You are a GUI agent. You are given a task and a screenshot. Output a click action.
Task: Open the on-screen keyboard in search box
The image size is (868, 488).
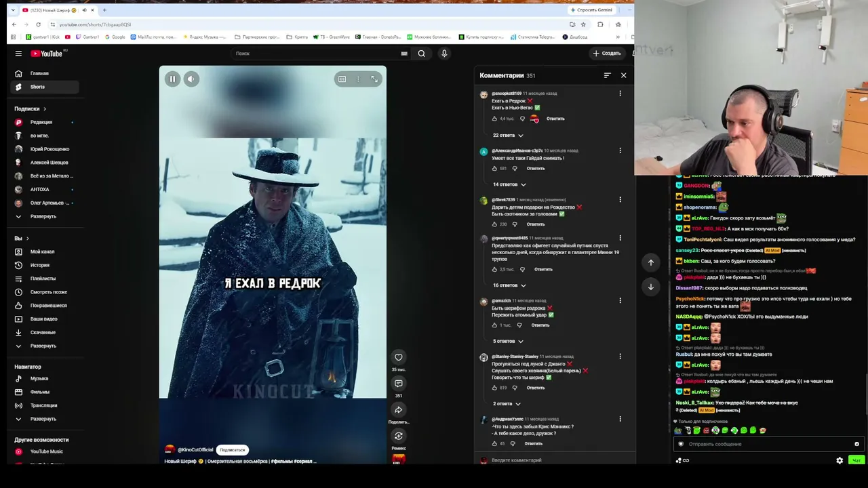tap(404, 54)
